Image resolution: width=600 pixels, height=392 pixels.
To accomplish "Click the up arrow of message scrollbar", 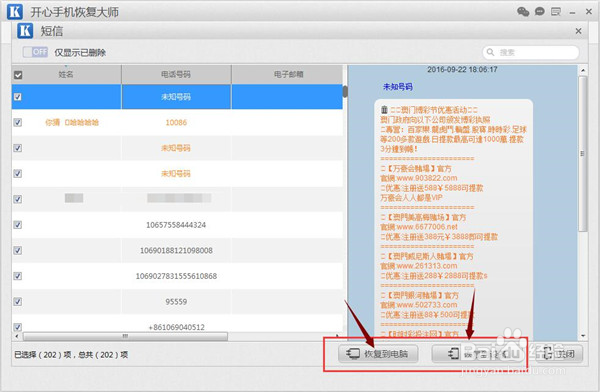I will (x=582, y=70).
